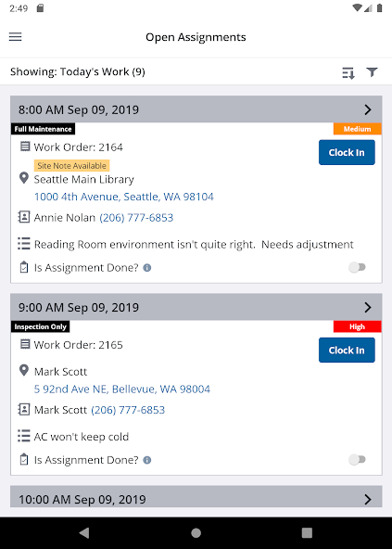Open the hamburger navigation menu
Viewport: 392px width, 549px height.
pos(16,37)
